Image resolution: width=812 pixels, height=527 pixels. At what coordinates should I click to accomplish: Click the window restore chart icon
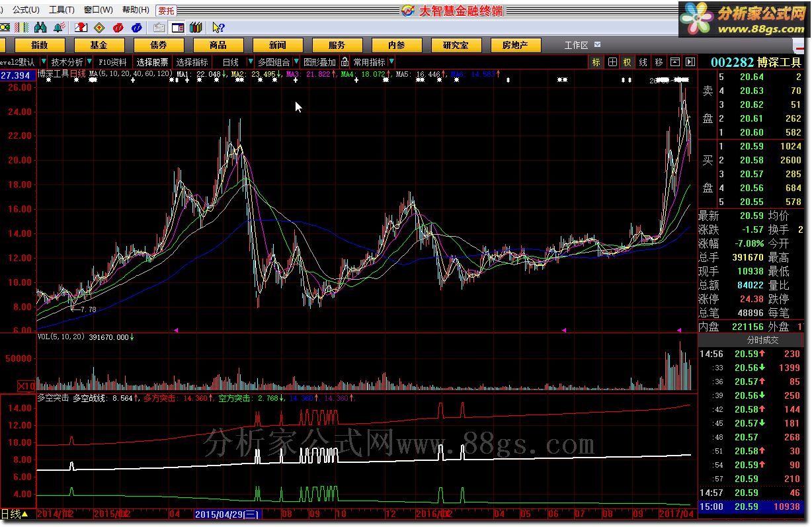click(674, 62)
